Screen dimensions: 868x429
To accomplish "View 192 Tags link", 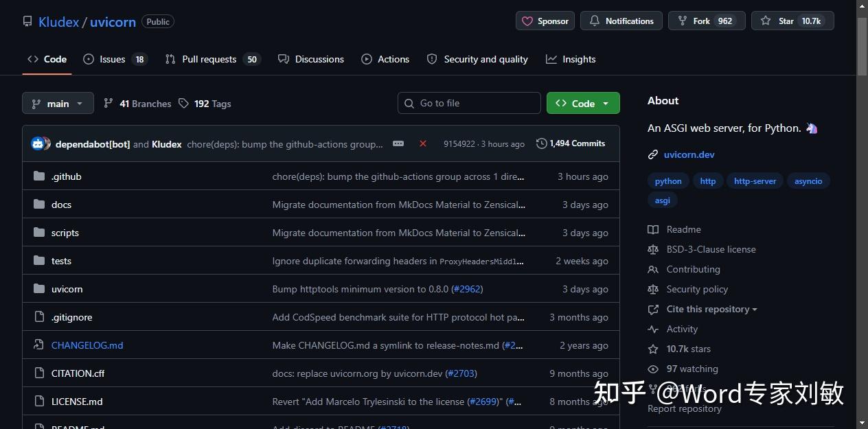I will 205,104.
